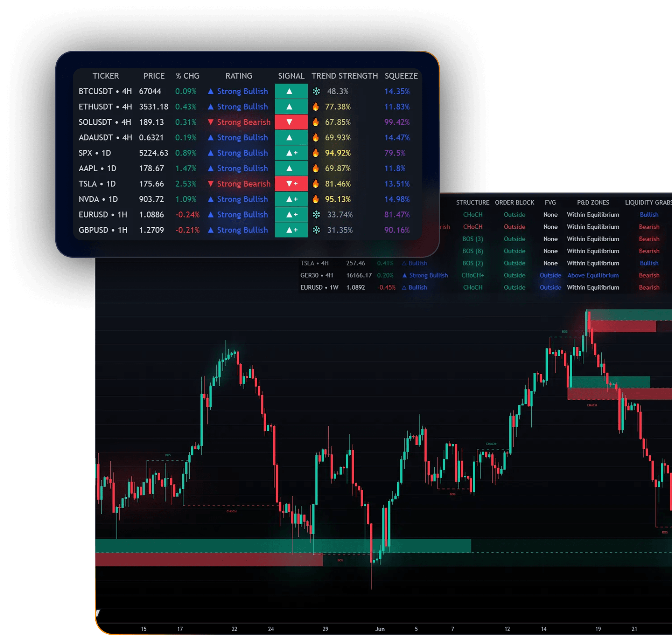
Task: Click the red down-arrow signal badge for SOLUSDT
Action: tap(291, 122)
